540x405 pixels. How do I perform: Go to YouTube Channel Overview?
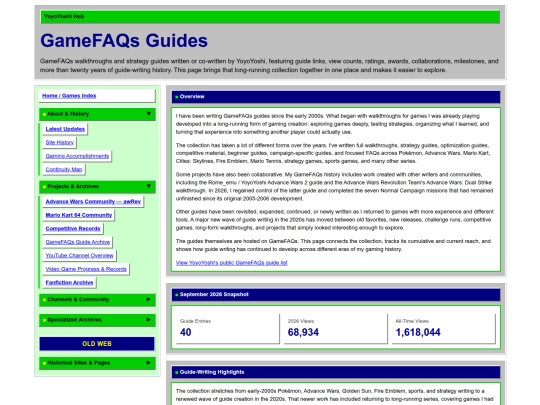tap(79, 256)
